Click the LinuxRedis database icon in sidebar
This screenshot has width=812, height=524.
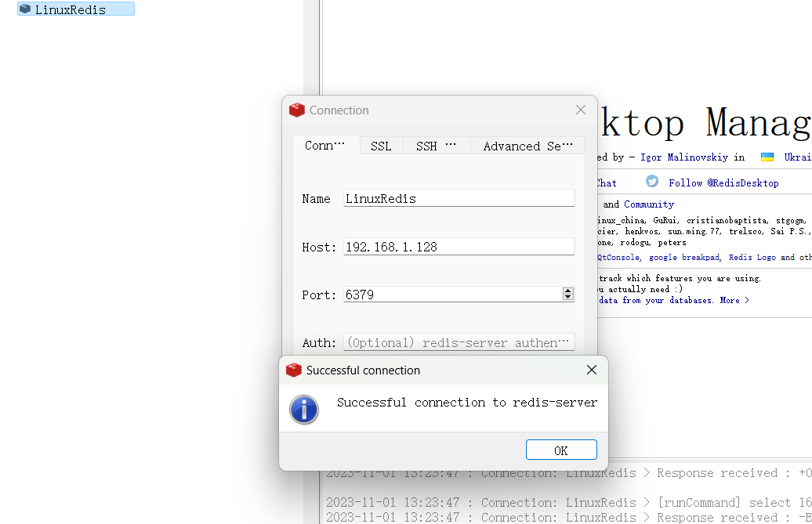[25, 9]
